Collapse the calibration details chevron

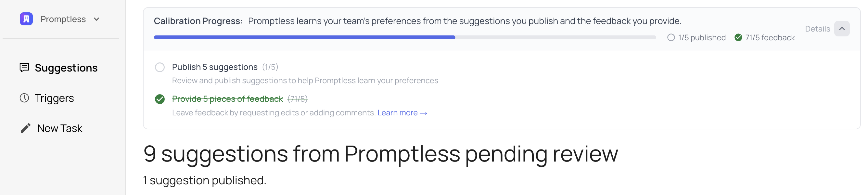(841, 29)
